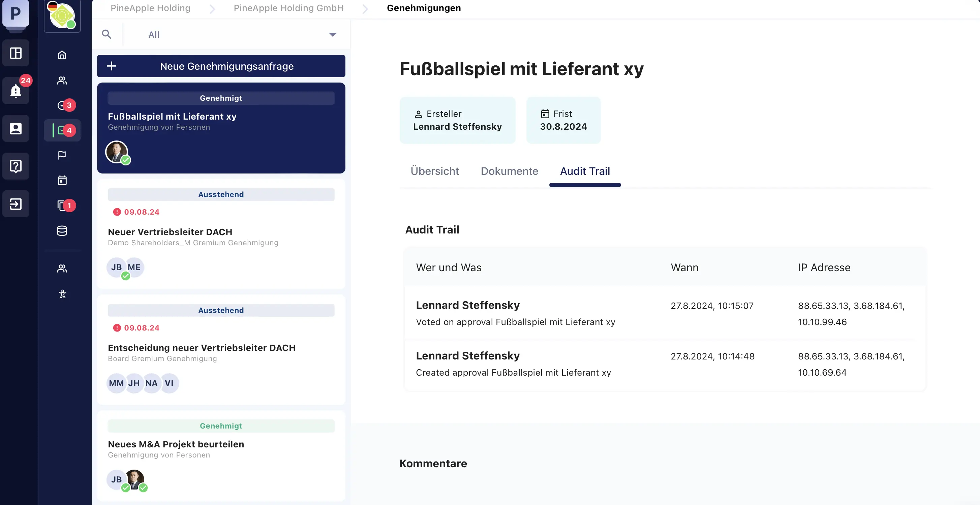Click VI avatar on Entscheidung card
Viewport: 980px width, 505px height.
coord(169,383)
